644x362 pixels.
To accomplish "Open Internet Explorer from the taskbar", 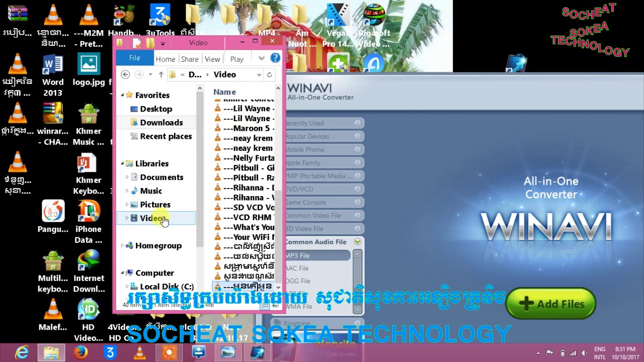I will tap(22, 353).
